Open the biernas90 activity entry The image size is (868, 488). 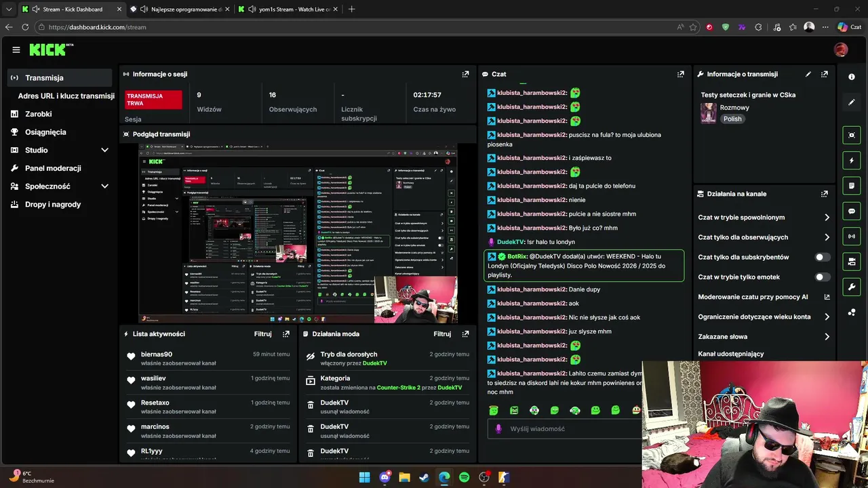click(x=208, y=359)
